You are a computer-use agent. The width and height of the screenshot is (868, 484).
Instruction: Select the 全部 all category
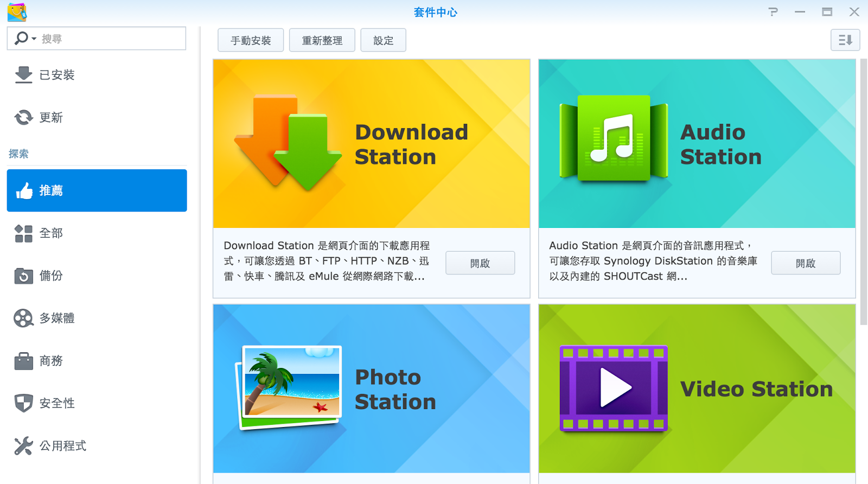pyautogui.click(x=97, y=233)
